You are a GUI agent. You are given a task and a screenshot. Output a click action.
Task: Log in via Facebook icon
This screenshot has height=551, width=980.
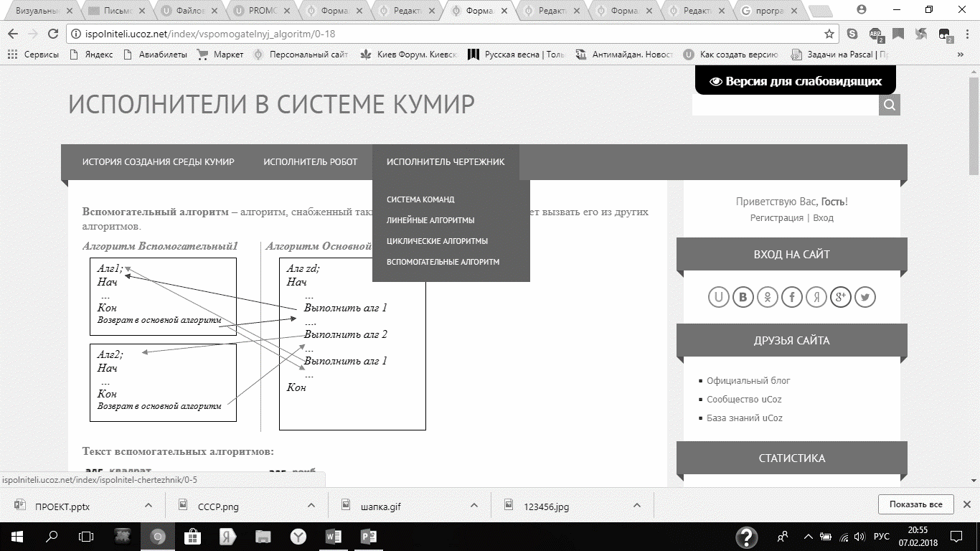[x=791, y=297]
